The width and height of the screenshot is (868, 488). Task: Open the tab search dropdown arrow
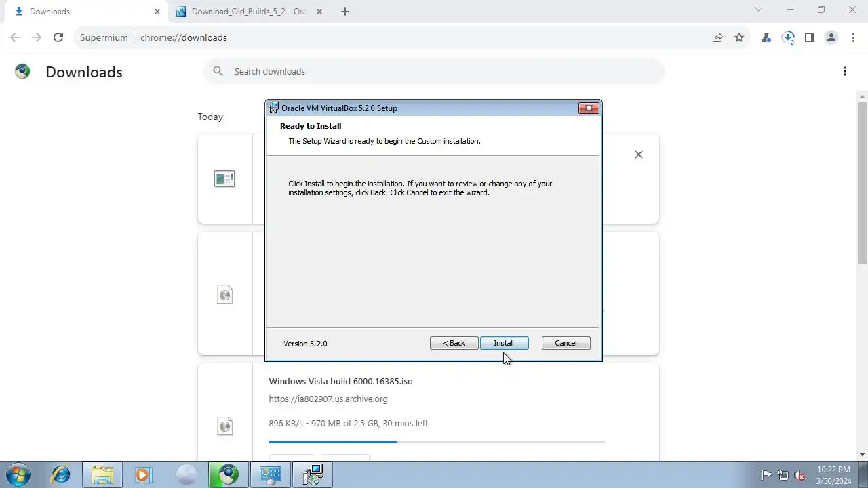[759, 10]
